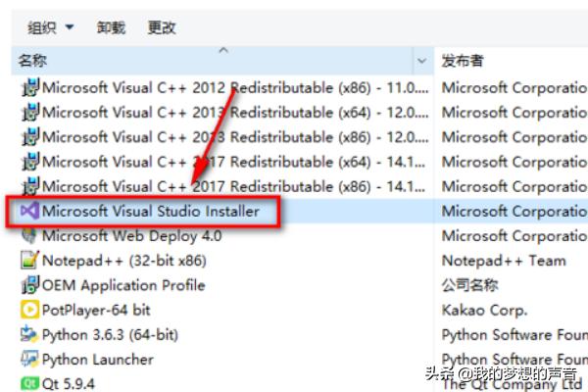The height and width of the screenshot is (392, 588).
Task: Click the PotPlayer-64 bit icon
Action: coord(28,310)
